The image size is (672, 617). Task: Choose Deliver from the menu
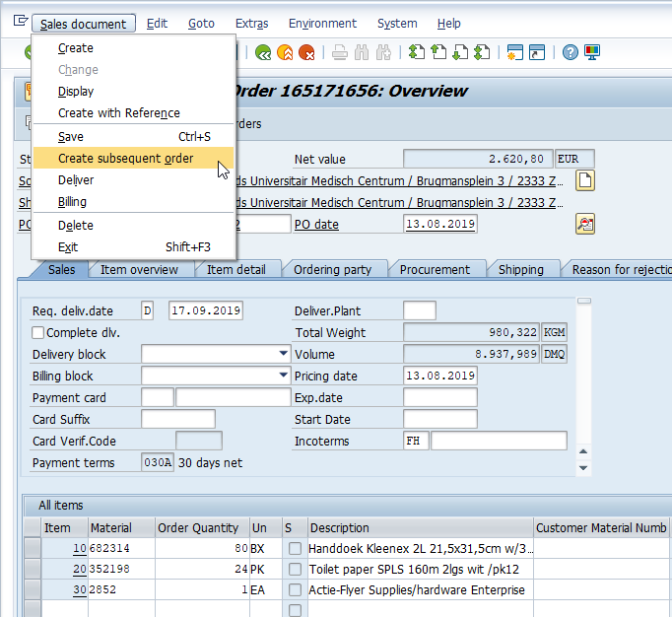click(x=133, y=180)
